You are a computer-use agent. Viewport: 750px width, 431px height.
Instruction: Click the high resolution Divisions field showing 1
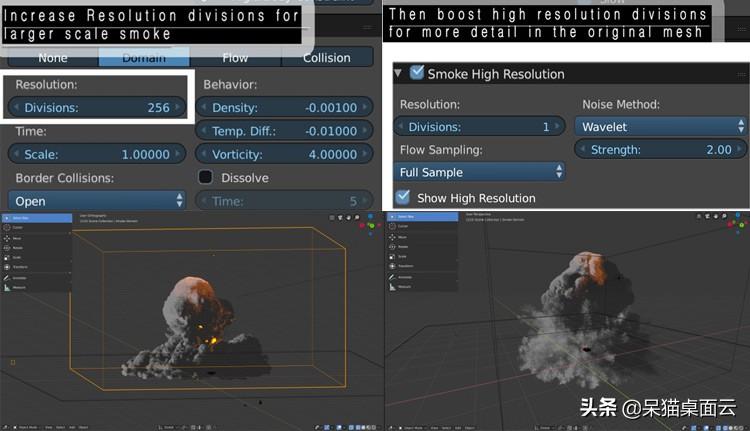coord(479,126)
